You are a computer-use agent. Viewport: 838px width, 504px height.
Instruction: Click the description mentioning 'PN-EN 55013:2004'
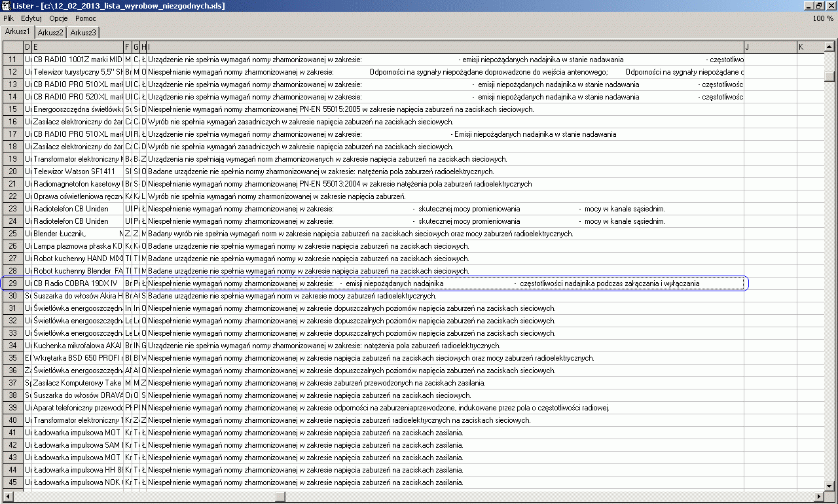point(445,184)
